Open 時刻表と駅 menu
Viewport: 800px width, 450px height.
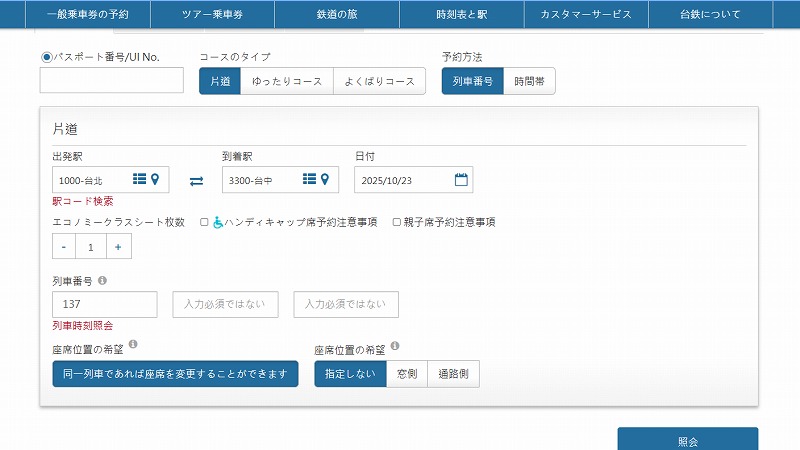(462, 14)
